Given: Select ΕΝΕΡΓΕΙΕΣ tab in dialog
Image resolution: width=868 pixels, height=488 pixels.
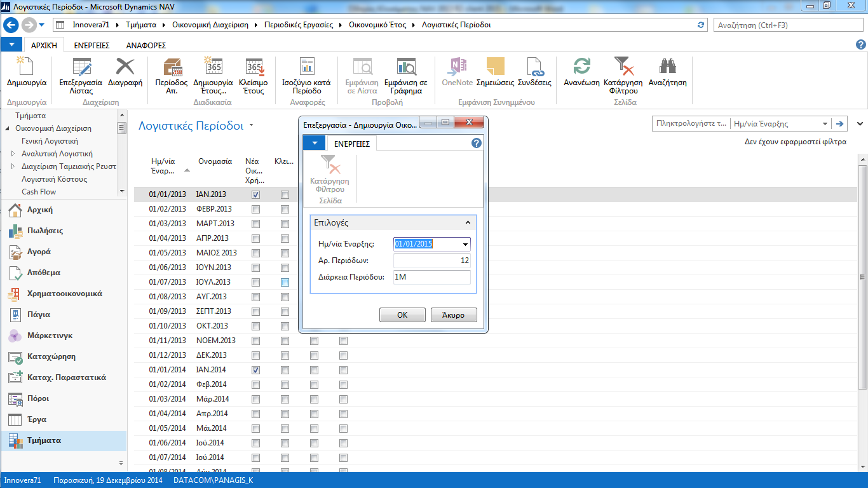Looking at the screenshot, I should [352, 144].
